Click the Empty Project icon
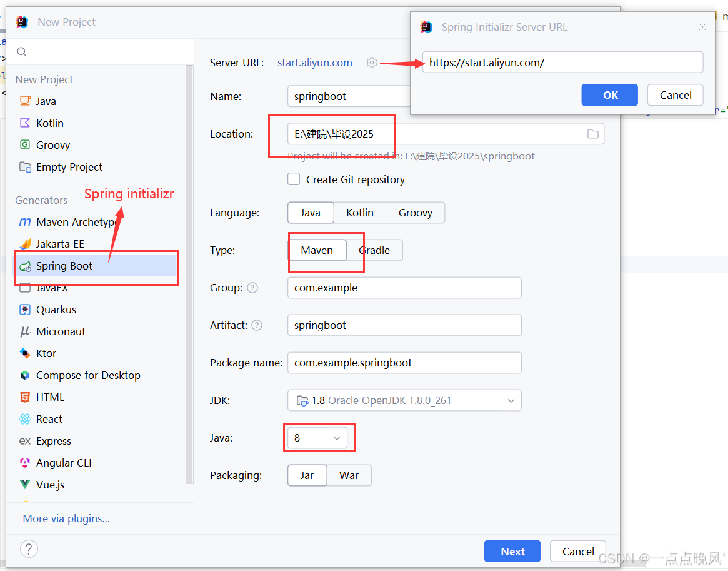 (x=25, y=166)
